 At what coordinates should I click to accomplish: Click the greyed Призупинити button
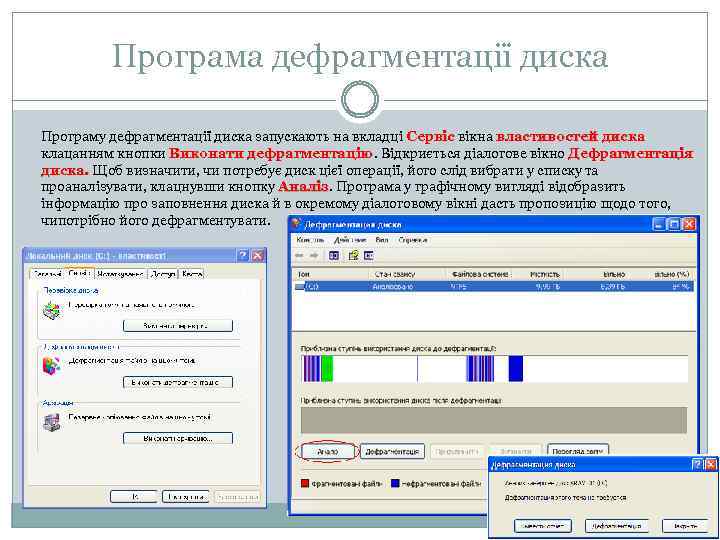click(x=457, y=451)
